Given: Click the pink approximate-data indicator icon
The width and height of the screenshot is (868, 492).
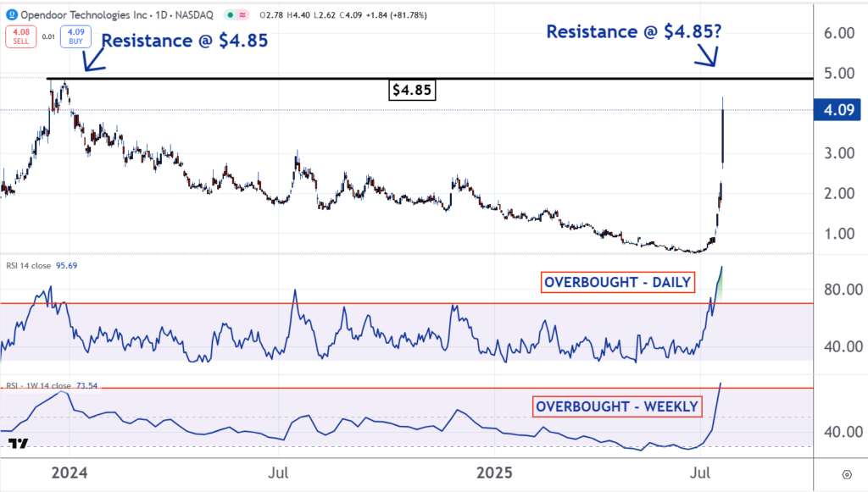Looking at the screenshot, I should (242, 15).
